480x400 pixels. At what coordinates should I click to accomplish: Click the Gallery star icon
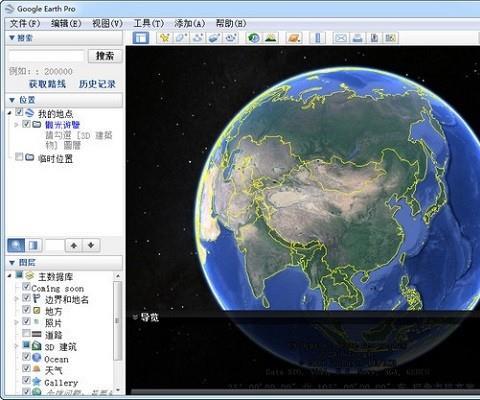[x=36, y=381]
